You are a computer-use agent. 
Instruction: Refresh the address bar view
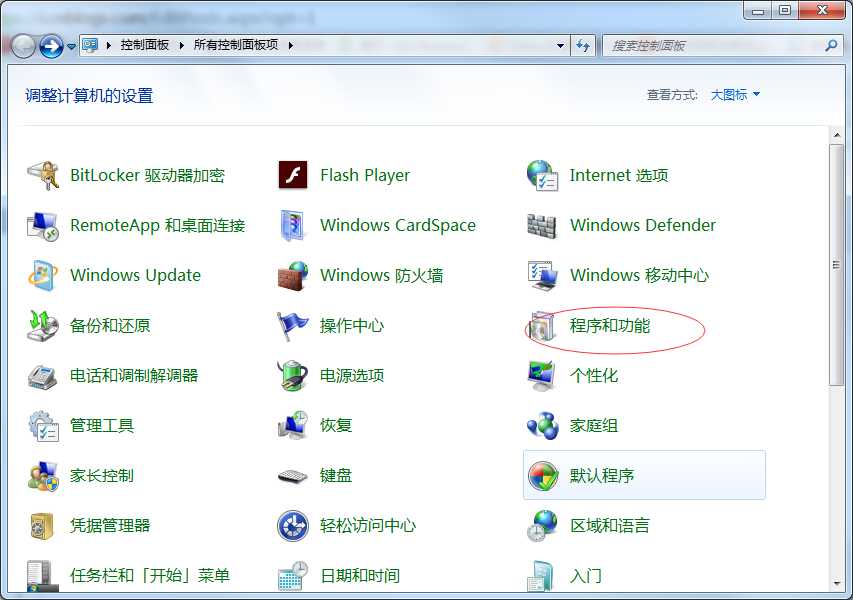[x=583, y=46]
